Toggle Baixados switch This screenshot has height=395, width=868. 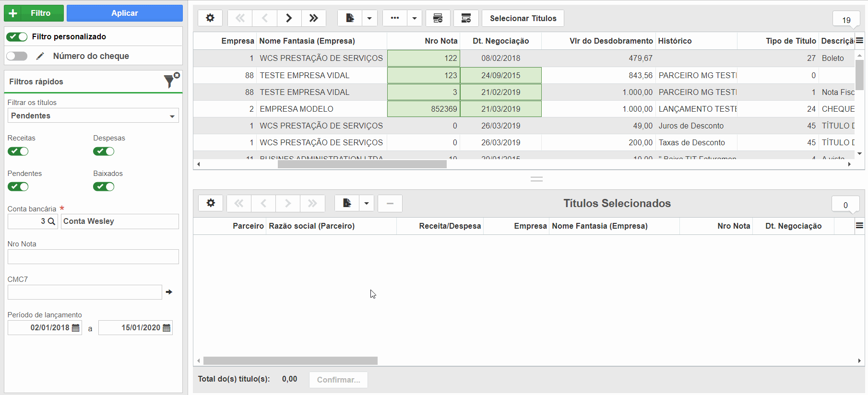click(x=104, y=187)
